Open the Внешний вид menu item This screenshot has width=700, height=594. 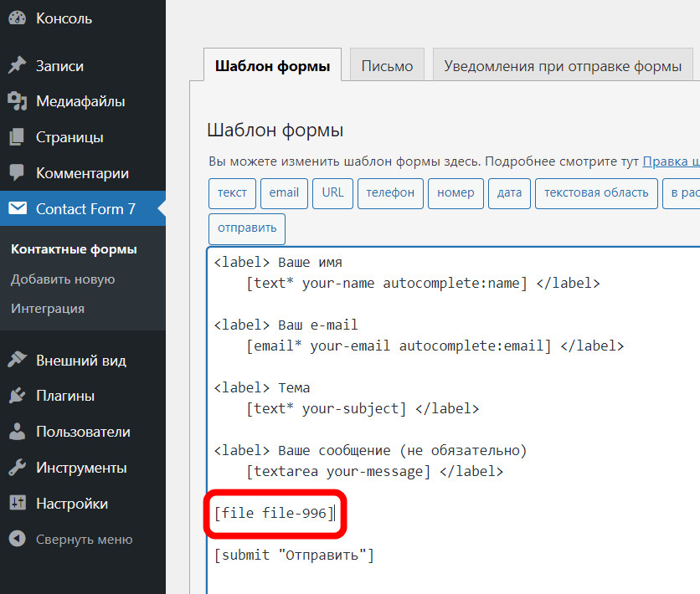tap(83, 360)
